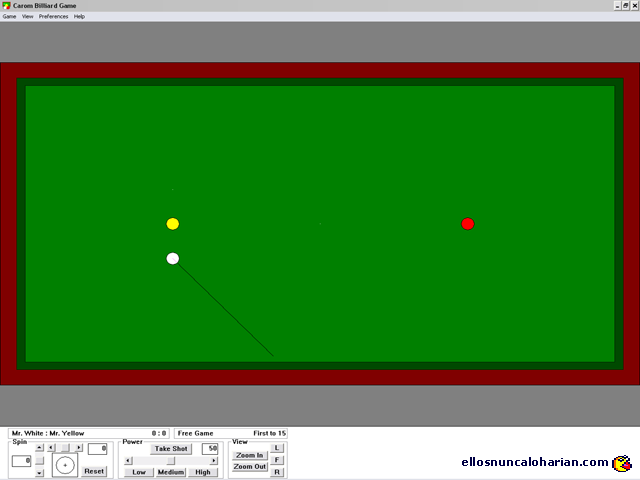
Task: Reset the spin settings
Action: point(94,471)
